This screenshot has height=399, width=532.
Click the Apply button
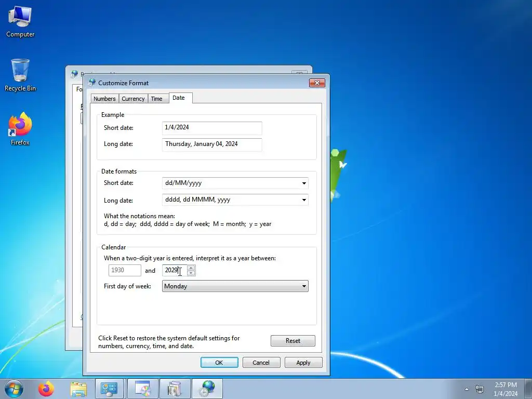point(303,362)
